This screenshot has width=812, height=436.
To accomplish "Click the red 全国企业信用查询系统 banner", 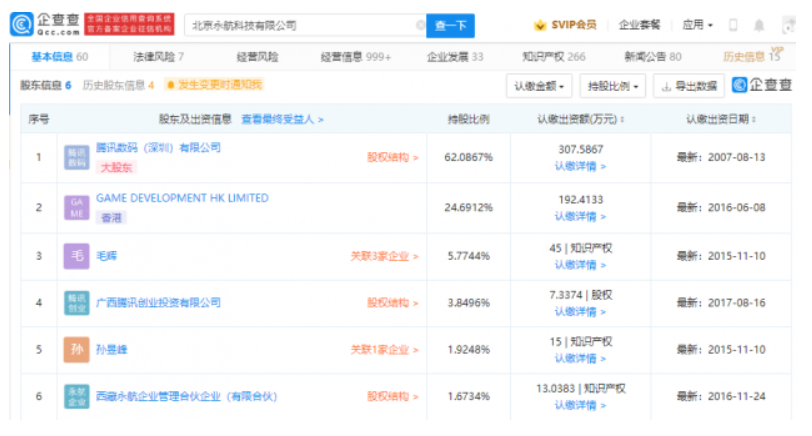I will (x=129, y=24).
